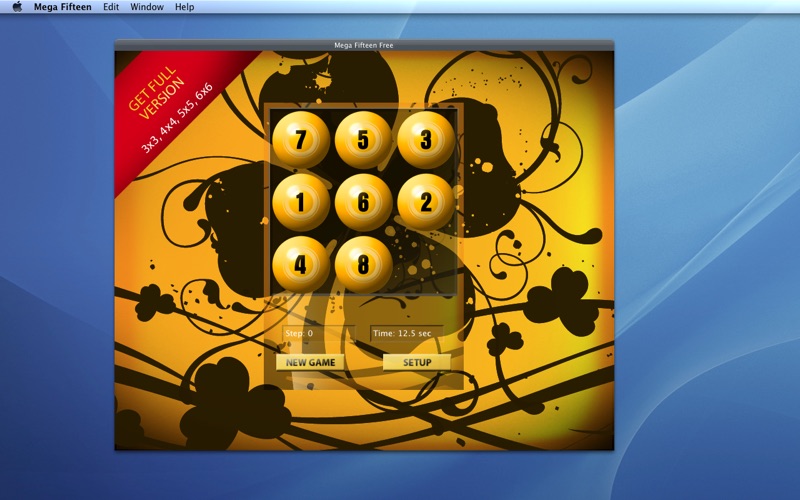Click the number 7 ball tile
Viewport: 800px width, 500px height.
pyautogui.click(x=301, y=140)
